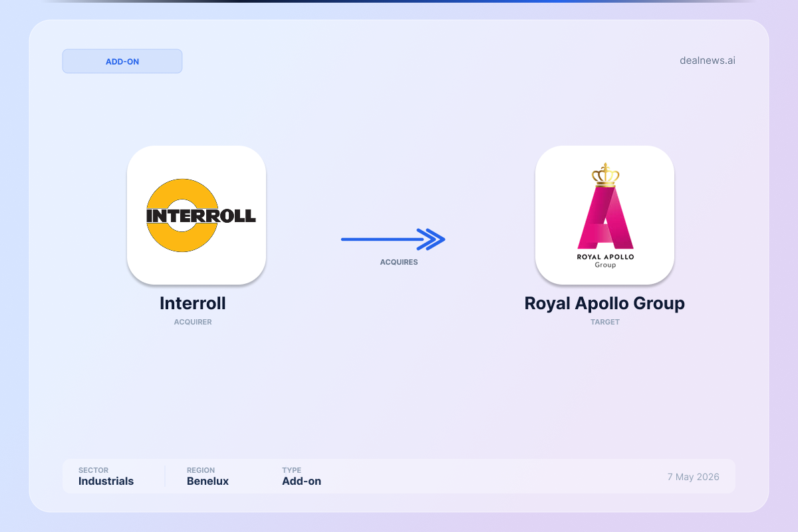Click the Royal Apollo Group name heading
The width and height of the screenshot is (798, 532).
pos(604,303)
